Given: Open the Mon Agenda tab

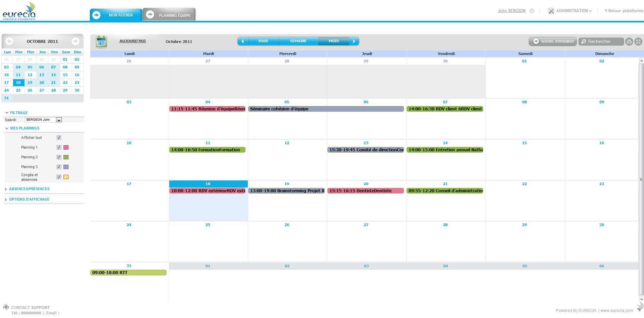Looking at the screenshot, I should 116,15.
